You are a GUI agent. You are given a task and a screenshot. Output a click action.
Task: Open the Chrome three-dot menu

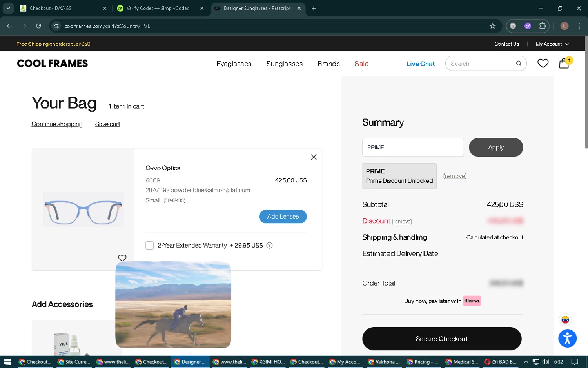pos(579,26)
